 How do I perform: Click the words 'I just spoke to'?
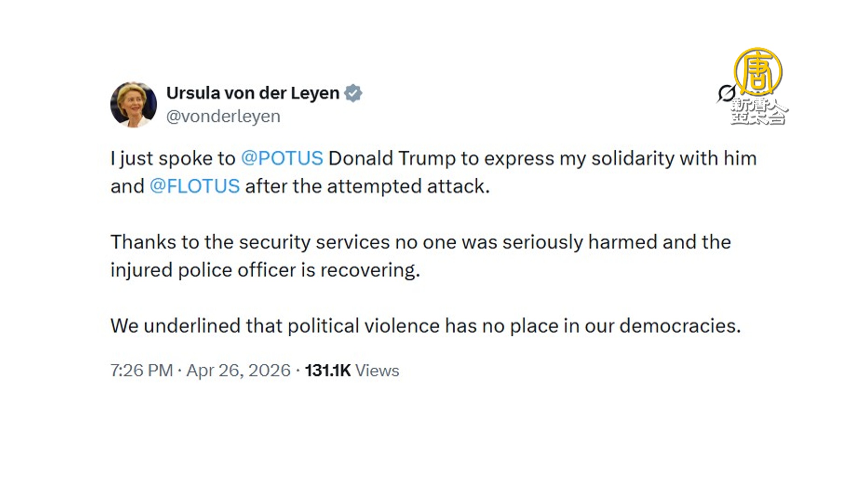click(x=173, y=159)
